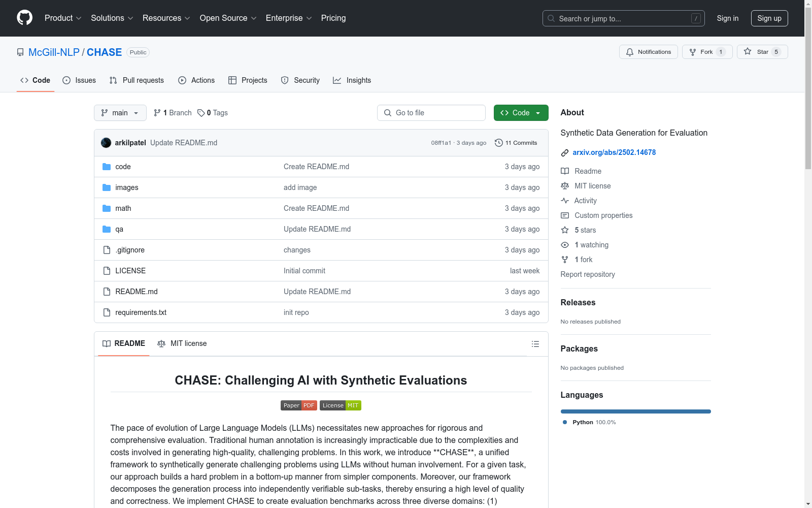Click the scale icon beside MIT license
Image resolution: width=812 pixels, height=508 pixels.
pyautogui.click(x=565, y=186)
